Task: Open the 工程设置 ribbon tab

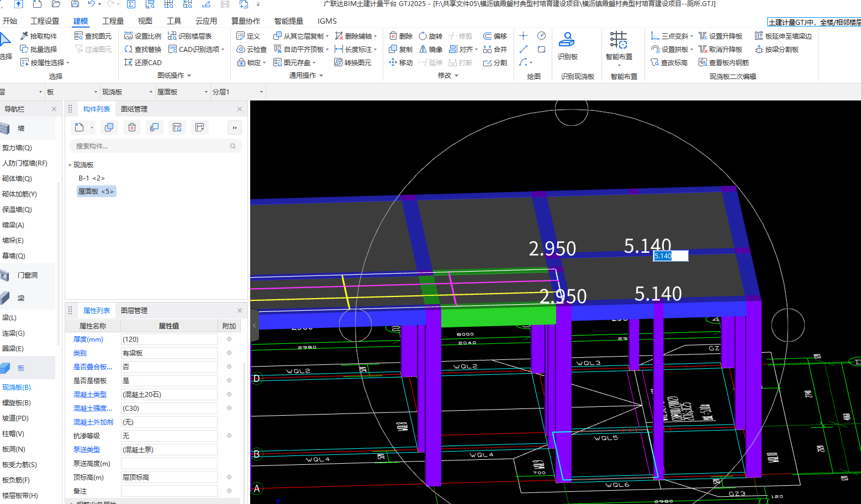Action: pyautogui.click(x=45, y=21)
